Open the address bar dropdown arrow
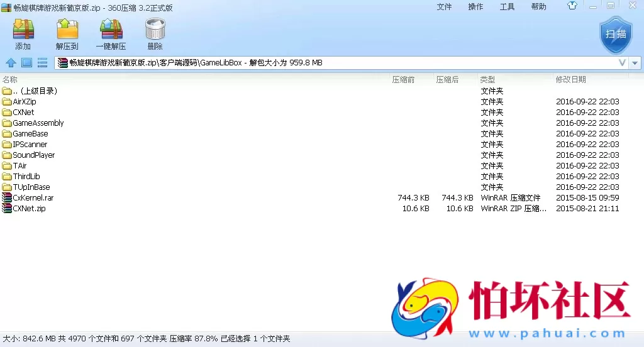 pos(635,63)
